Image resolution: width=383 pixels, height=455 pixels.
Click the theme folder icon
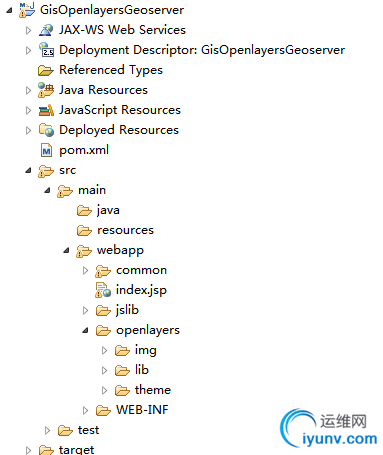click(122, 390)
